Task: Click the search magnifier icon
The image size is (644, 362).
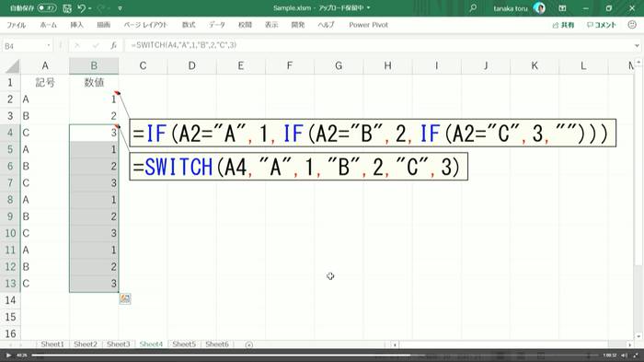Action: (x=473, y=7)
